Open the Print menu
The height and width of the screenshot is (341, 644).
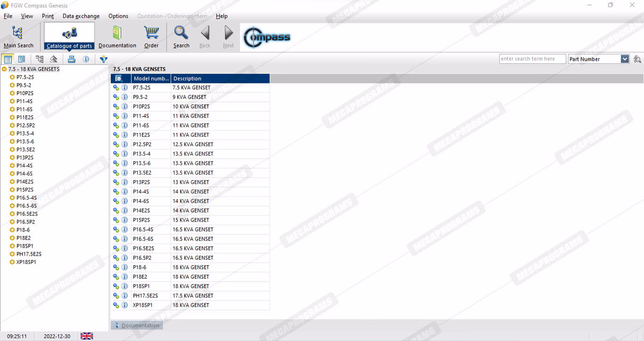pyautogui.click(x=48, y=16)
